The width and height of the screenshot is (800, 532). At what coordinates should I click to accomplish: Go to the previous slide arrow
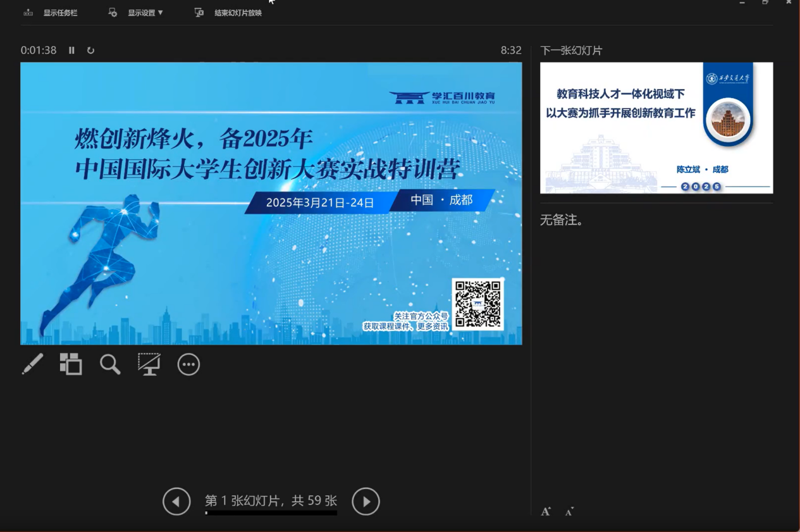(176, 502)
